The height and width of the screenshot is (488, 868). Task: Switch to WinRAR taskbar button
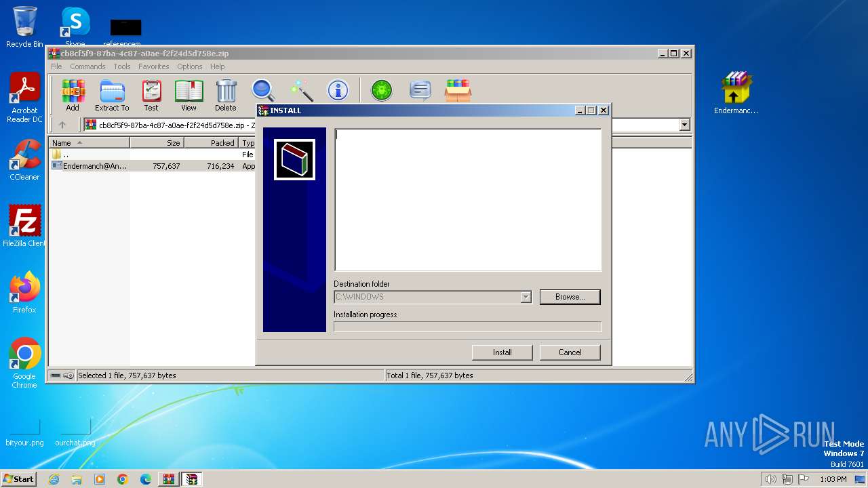[168, 479]
